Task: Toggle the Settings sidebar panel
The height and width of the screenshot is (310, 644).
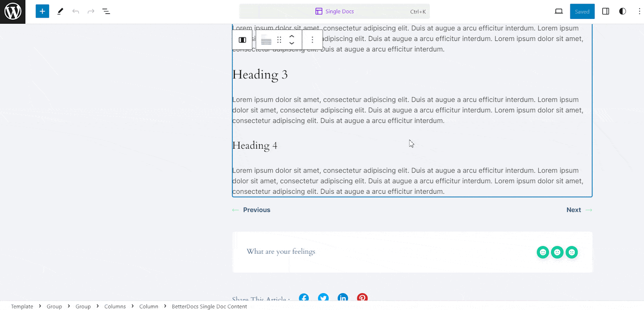Action: point(605,11)
